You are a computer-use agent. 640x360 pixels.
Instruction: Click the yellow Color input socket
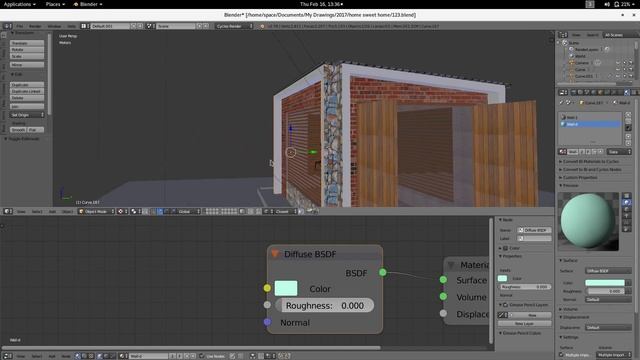267,288
